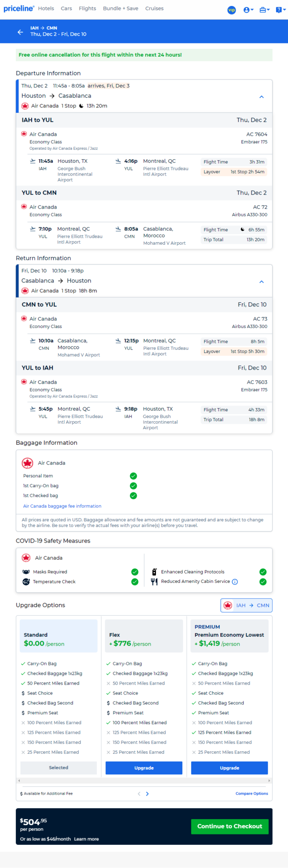Collapse the Houston to Casablanca departure details
The height and width of the screenshot is (868, 288).
coord(261,97)
